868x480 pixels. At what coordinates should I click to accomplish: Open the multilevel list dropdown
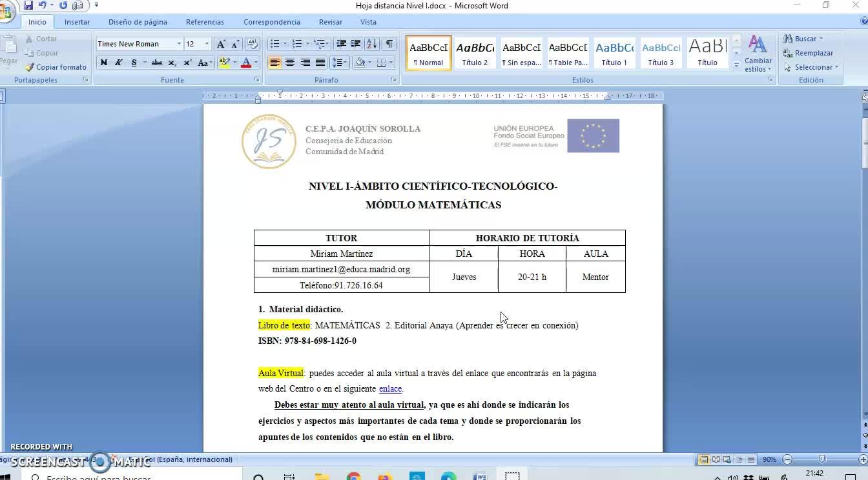click(328, 44)
